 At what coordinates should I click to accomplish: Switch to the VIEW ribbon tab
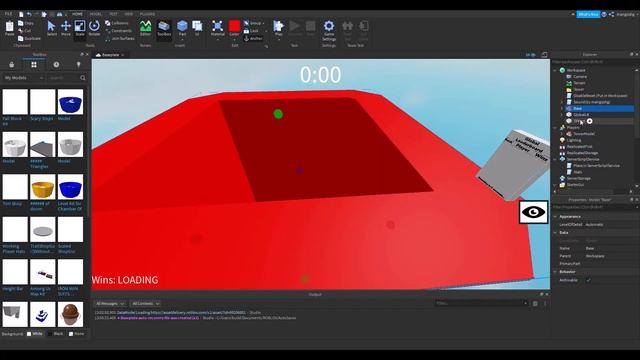coord(129,14)
